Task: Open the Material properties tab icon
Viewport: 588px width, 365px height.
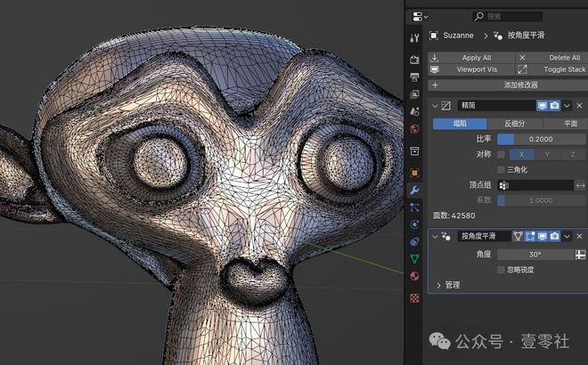Action: tap(414, 276)
